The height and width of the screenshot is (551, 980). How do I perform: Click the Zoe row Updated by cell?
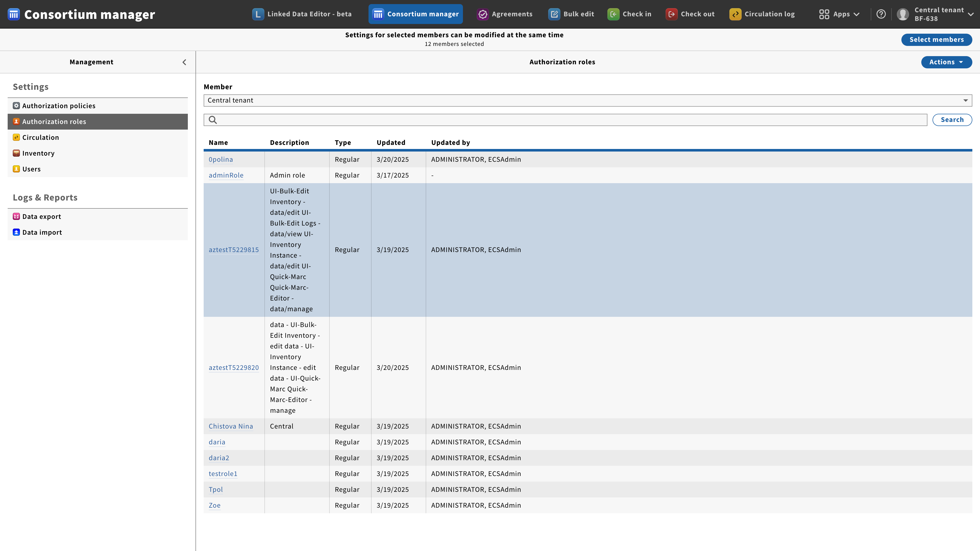(476, 505)
